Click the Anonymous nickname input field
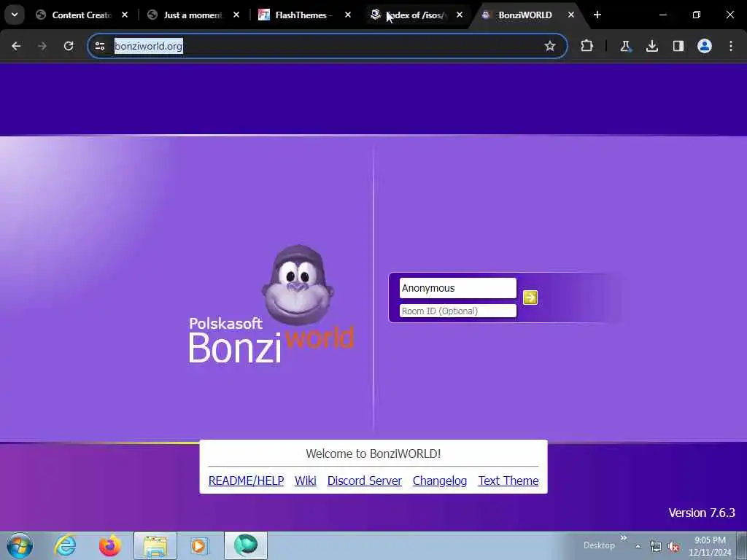Screen dimensions: 747x560 pyautogui.click(x=458, y=288)
